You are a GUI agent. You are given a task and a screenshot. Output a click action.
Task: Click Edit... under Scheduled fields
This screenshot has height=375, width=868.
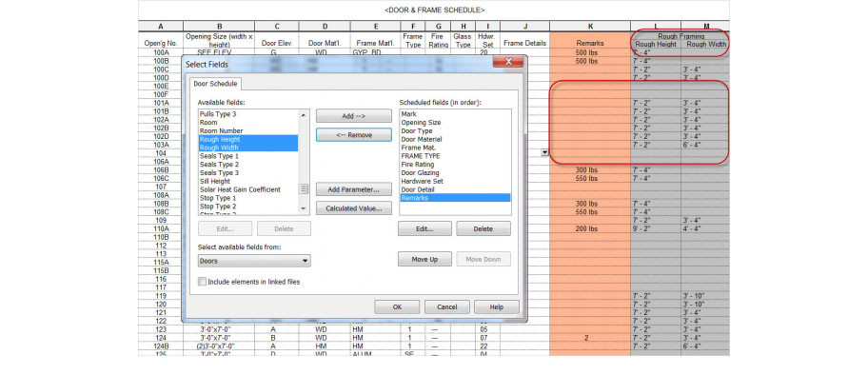424,228
